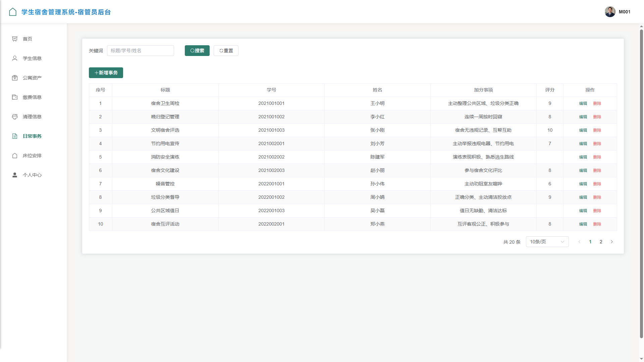Select the 学生信息 person icon
Image resolution: width=644 pixels, height=362 pixels.
15,58
